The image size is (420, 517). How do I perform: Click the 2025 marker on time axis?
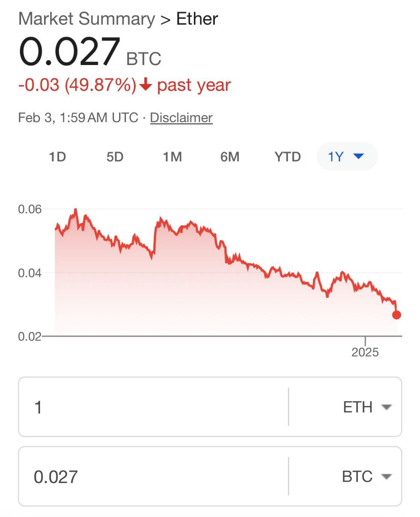[365, 352]
